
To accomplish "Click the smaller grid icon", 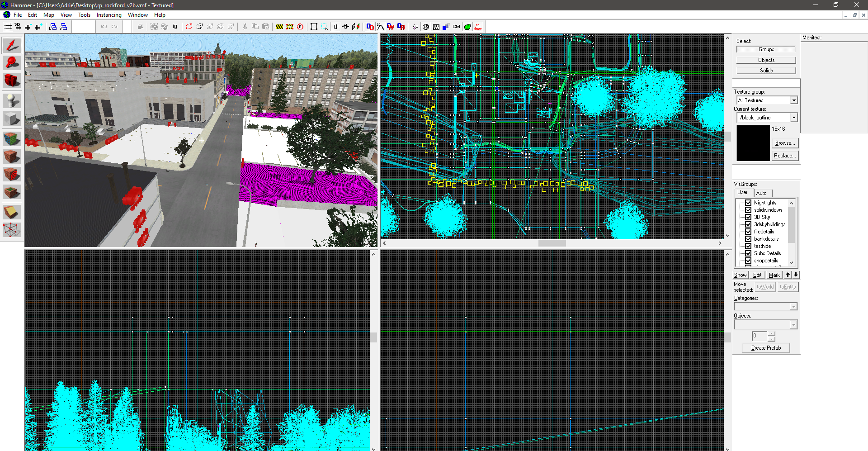I will pos(28,27).
